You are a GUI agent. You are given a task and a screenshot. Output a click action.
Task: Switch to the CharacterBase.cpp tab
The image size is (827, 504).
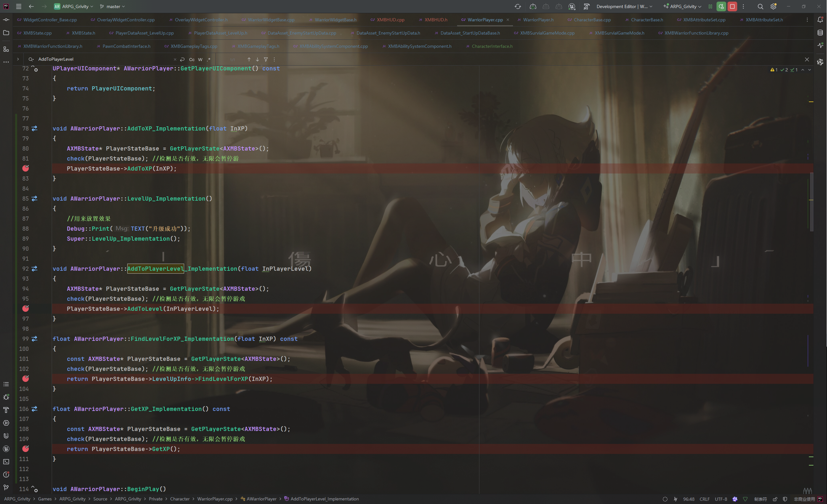point(589,20)
